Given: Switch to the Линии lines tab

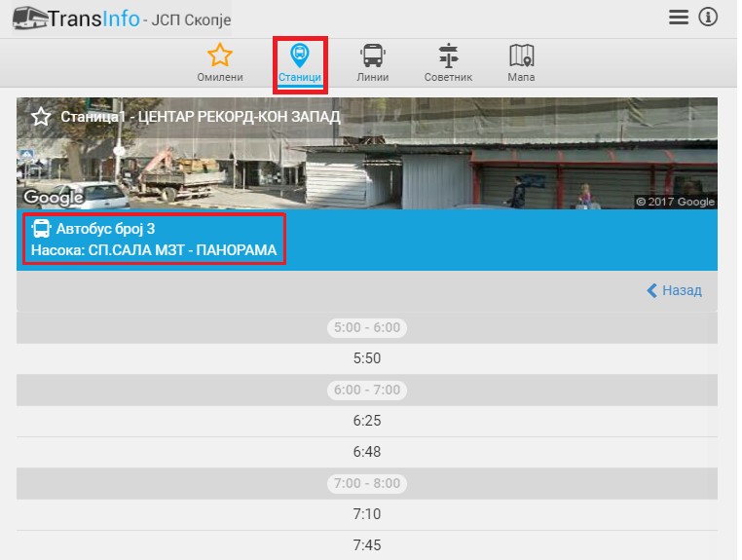Looking at the screenshot, I should 373,62.
